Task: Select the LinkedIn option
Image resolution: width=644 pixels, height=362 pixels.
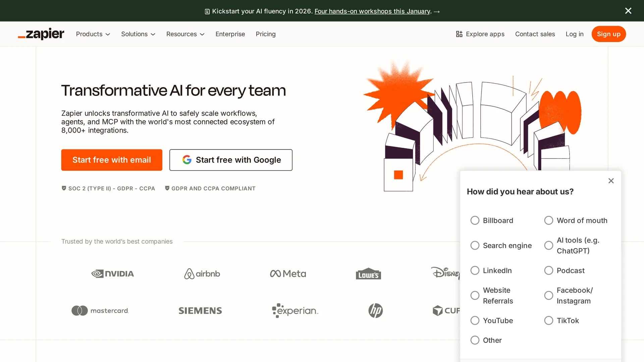Action: pos(475,270)
